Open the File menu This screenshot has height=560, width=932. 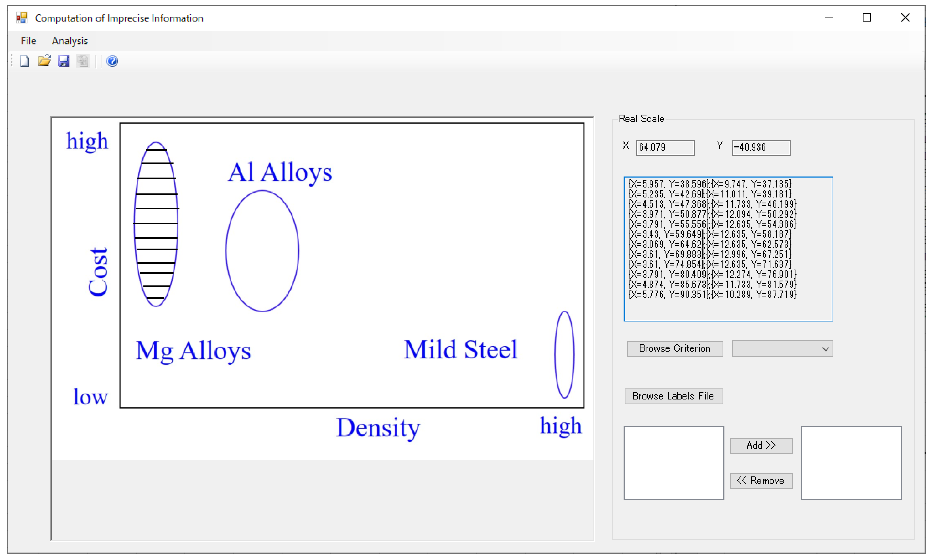(x=28, y=41)
